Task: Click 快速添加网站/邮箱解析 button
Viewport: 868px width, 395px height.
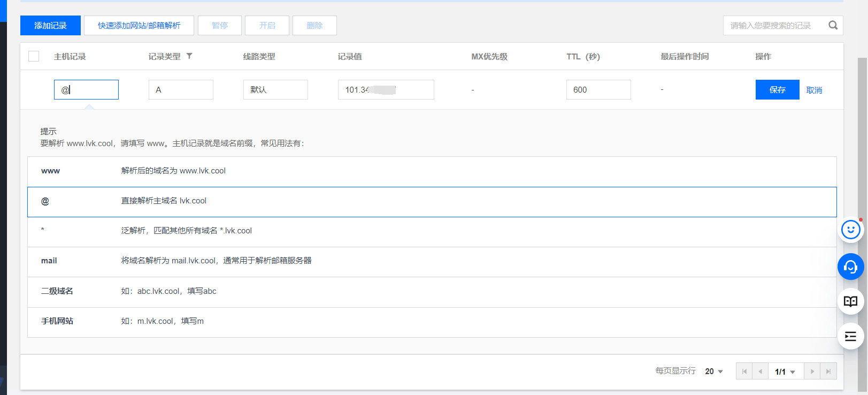Action: (139, 25)
